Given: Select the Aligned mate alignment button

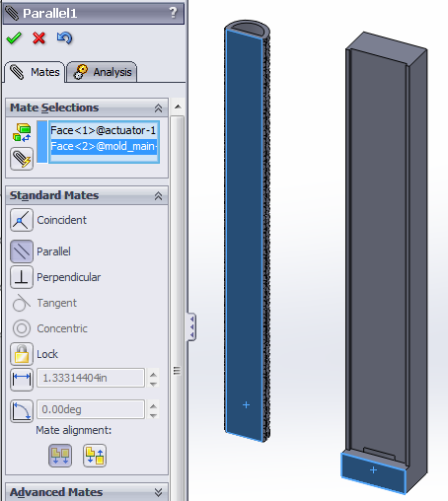Looking at the screenshot, I should pos(60,456).
